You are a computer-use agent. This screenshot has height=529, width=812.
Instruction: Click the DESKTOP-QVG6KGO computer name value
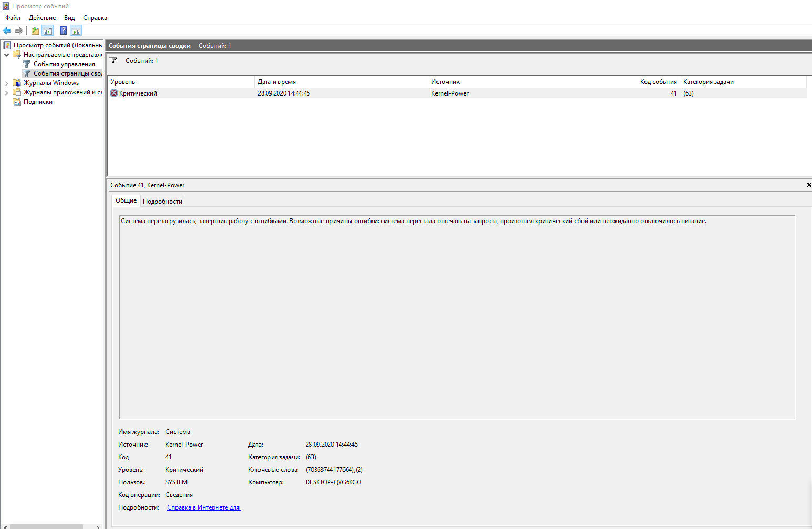click(334, 482)
